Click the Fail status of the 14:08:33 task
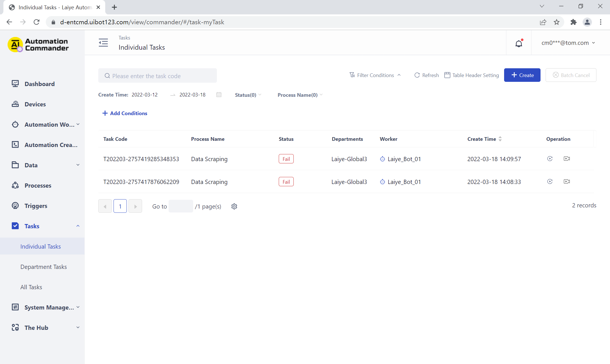Screen dimensions: 610x364 [x=286, y=182]
